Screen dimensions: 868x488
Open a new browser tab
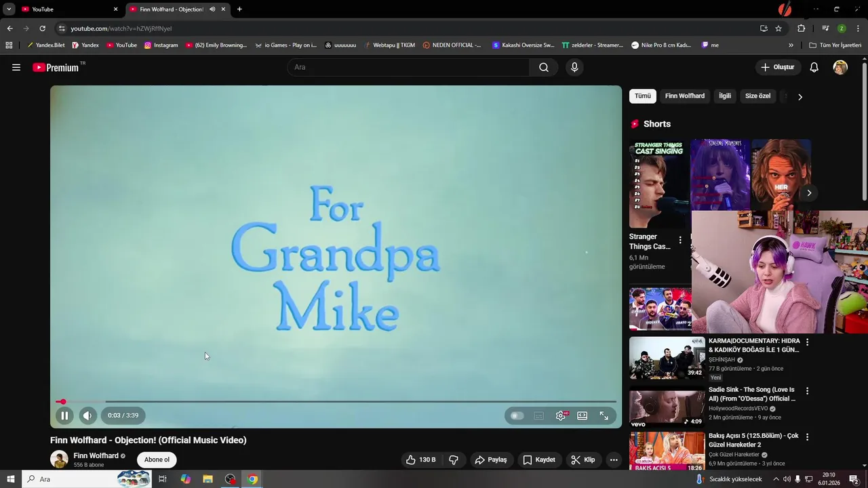pos(239,9)
